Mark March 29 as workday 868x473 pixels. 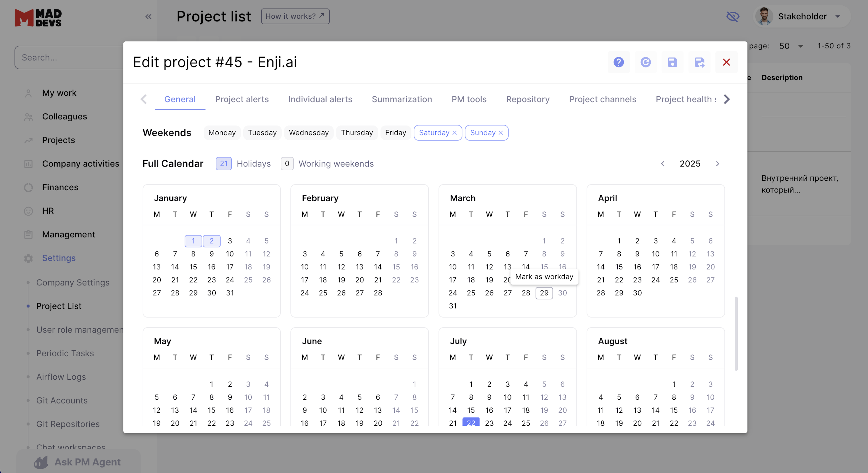pos(544,293)
